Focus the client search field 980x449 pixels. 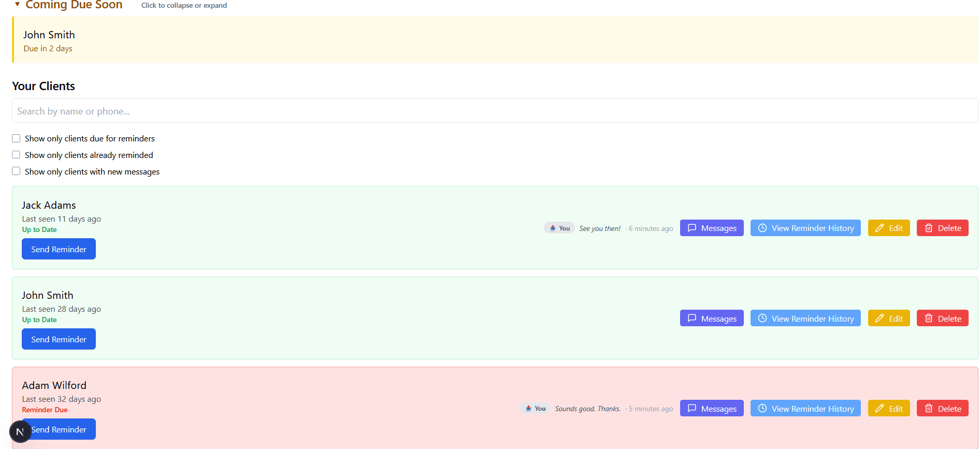[495, 111]
